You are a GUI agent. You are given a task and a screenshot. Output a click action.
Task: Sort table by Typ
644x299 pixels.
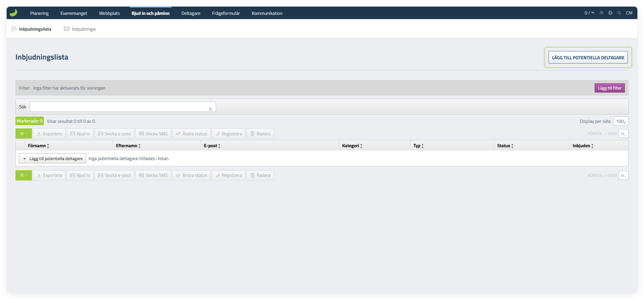[418, 146]
